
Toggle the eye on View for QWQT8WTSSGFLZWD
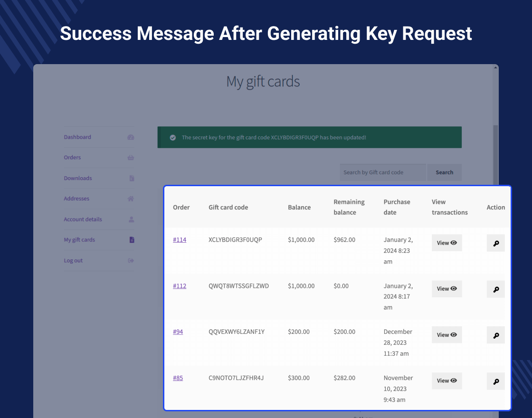(x=453, y=288)
